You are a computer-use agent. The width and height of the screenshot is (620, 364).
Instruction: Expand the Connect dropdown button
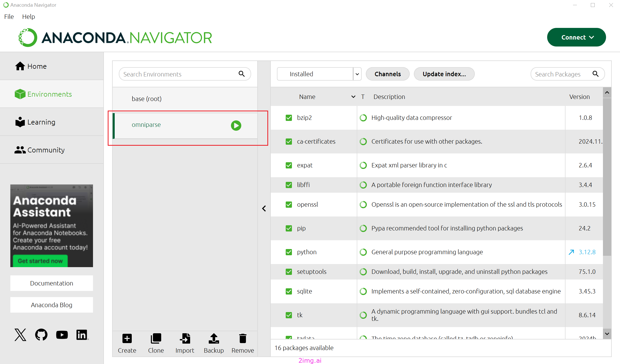pos(576,37)
